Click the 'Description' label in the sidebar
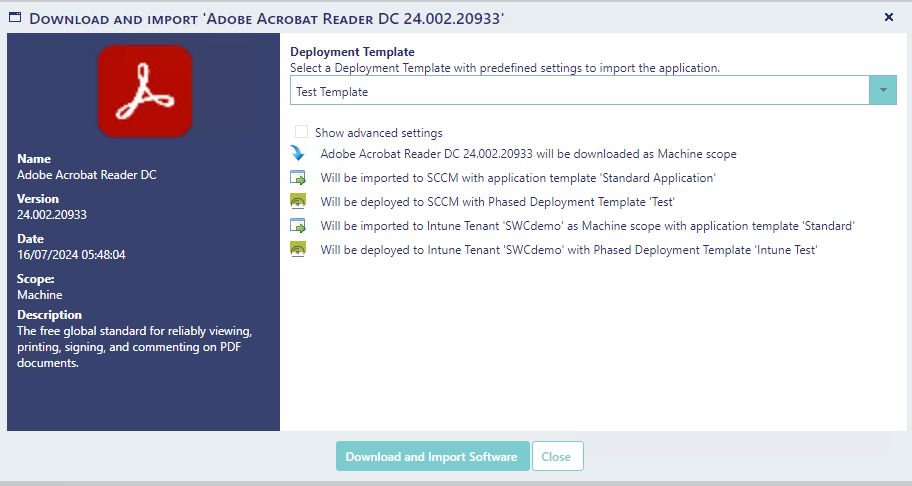The width and height of the screenshot is (912, 486). [x=49, y=315]
